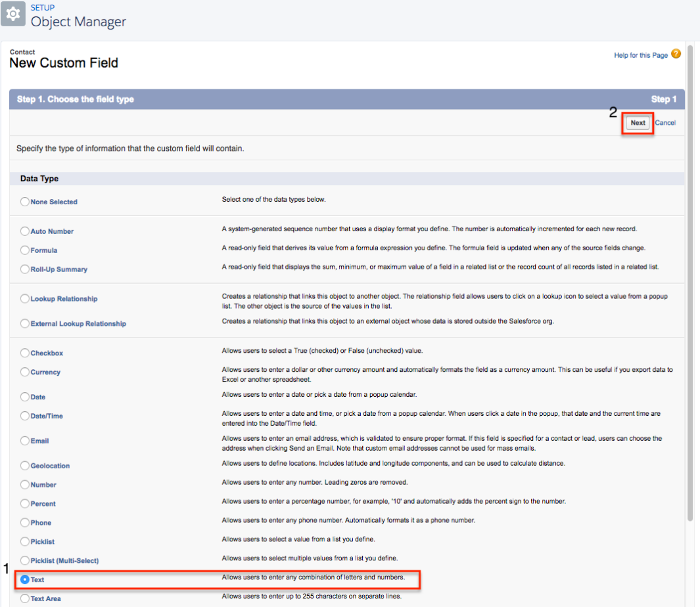Click the Next button
Viewport: 700px width, 607px height.
point(637,123)
